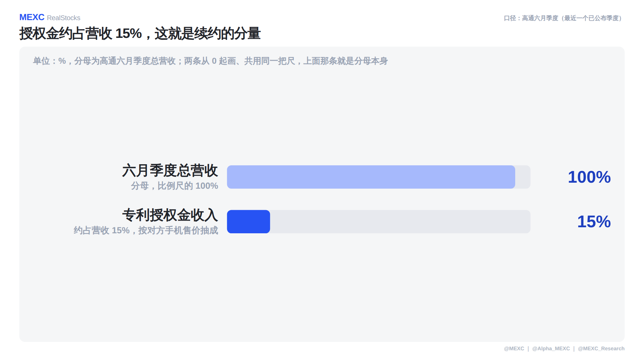The height and width of the screenshot is (362, 644).
Task: Open the @Alpha_MEXC handle in footer
Action: [x=551, y=349]
